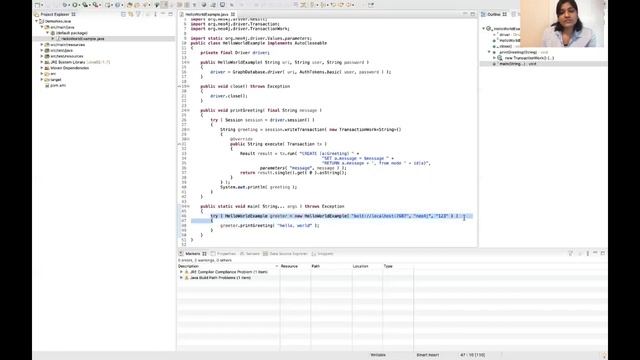
Task: Collapse HelloWorldExample class in Outline
Action: coord(484,29)
